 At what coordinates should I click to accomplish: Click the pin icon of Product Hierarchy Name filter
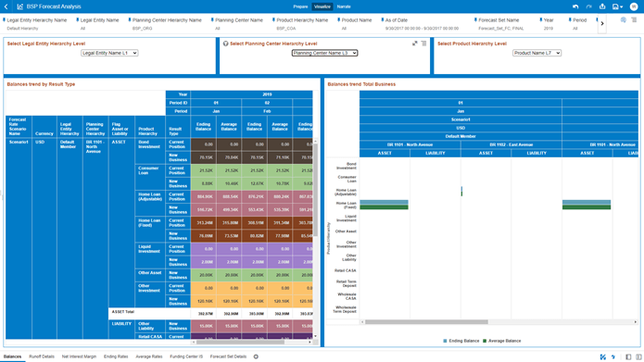(274, 19)
